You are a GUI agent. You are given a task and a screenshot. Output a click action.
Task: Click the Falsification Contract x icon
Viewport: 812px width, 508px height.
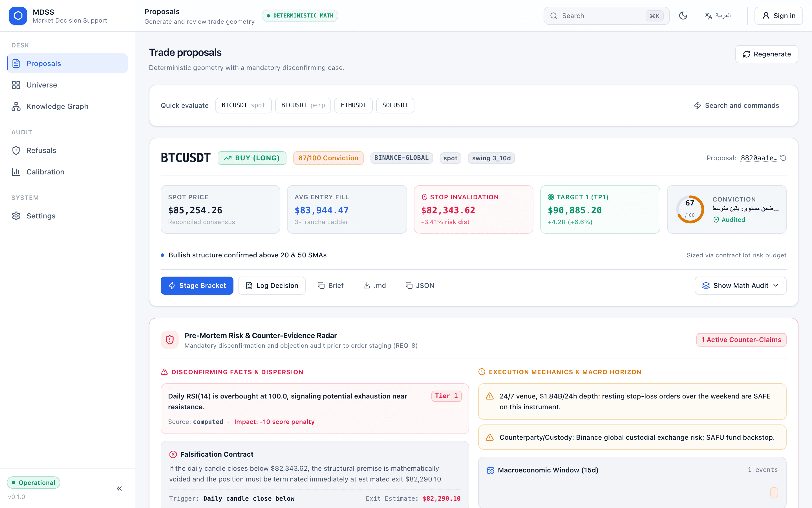(173, 454)
